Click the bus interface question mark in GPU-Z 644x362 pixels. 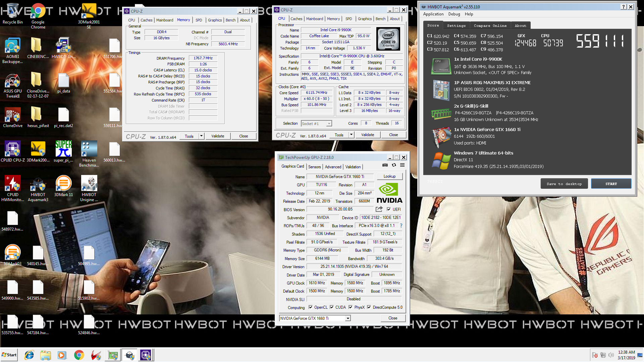(401, 226)
